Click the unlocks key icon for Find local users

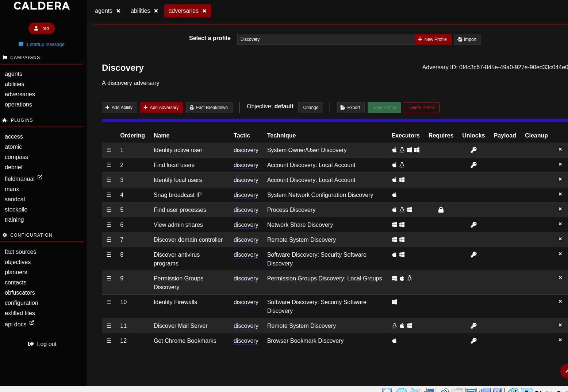[473, 165]
